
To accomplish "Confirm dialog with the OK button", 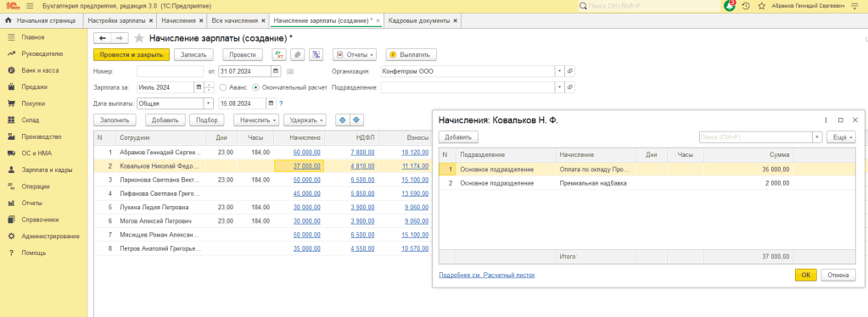I will click(x=805, y=275).
